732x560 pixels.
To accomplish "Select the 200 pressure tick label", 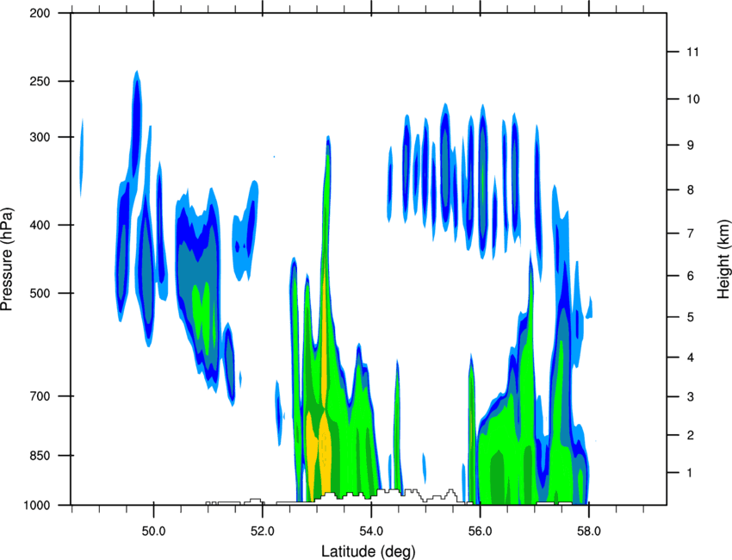I will (x=40, y=13).
